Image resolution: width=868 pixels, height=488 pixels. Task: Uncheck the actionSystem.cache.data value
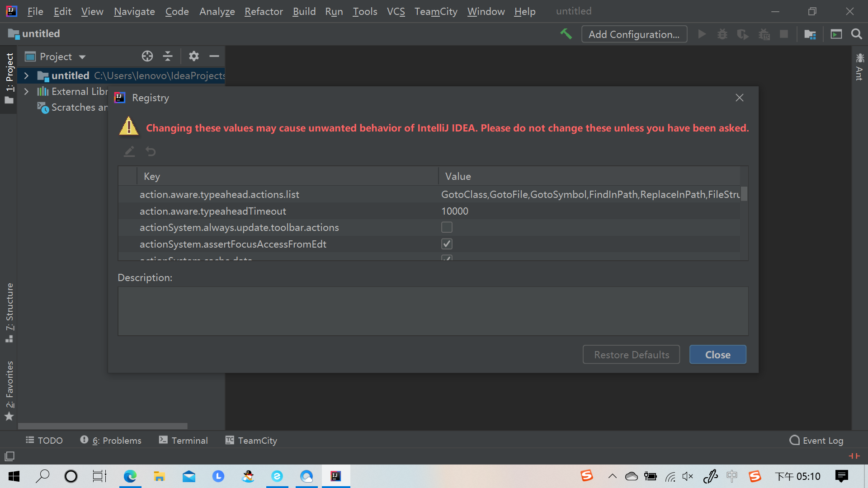[x=447, y=258]
